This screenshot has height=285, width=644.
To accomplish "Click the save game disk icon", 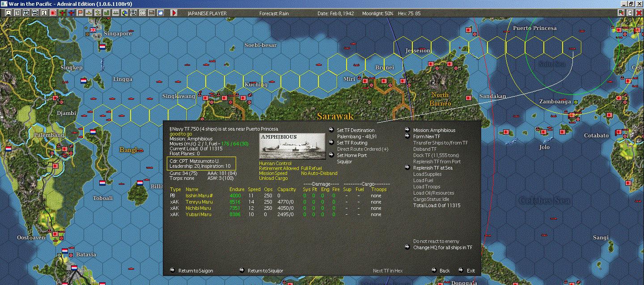I will 8,13.
